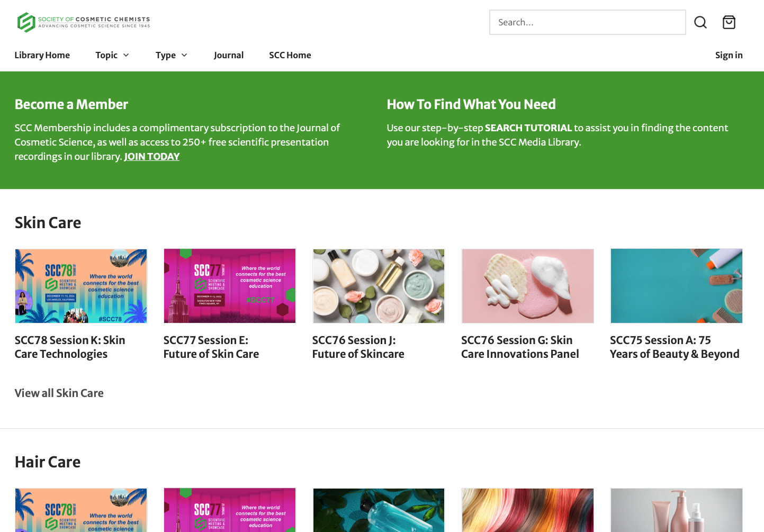Click the How To Find What You Need heading
This screenshot has height=532, width=764.
click(471, 104)
